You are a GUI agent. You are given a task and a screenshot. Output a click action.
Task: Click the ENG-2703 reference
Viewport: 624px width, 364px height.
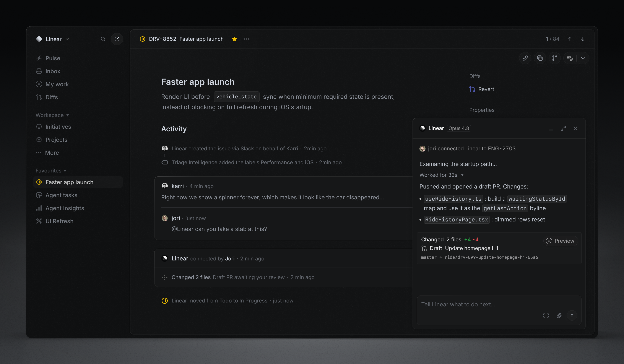coord(501,149)
